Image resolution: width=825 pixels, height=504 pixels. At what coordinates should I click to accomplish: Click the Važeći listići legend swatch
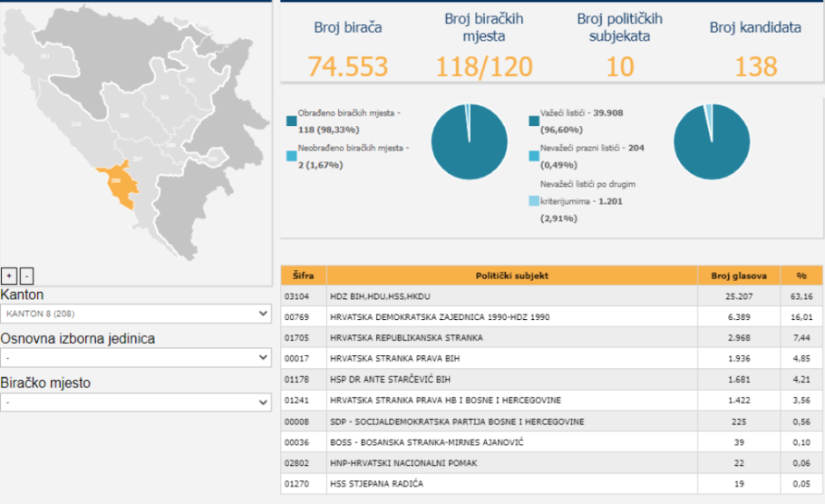533,121
